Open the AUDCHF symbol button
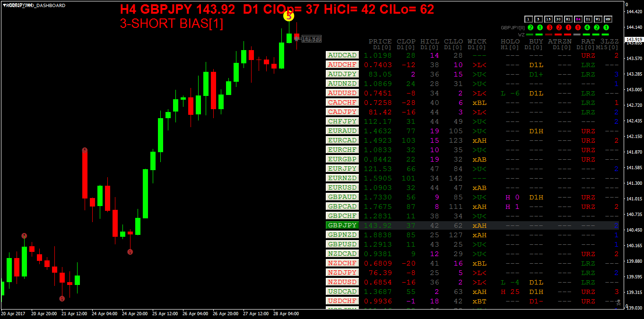The width and height of the screenshot is (644, 319). [342, 65]
